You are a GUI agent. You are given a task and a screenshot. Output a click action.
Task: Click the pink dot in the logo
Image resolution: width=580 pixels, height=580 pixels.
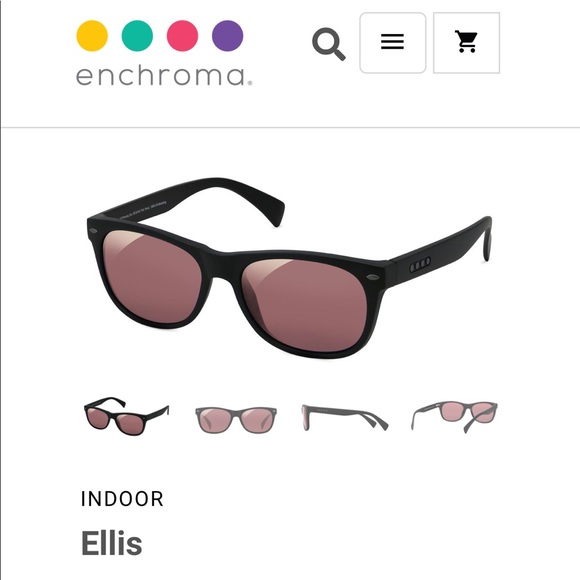(x=182, y=36)
